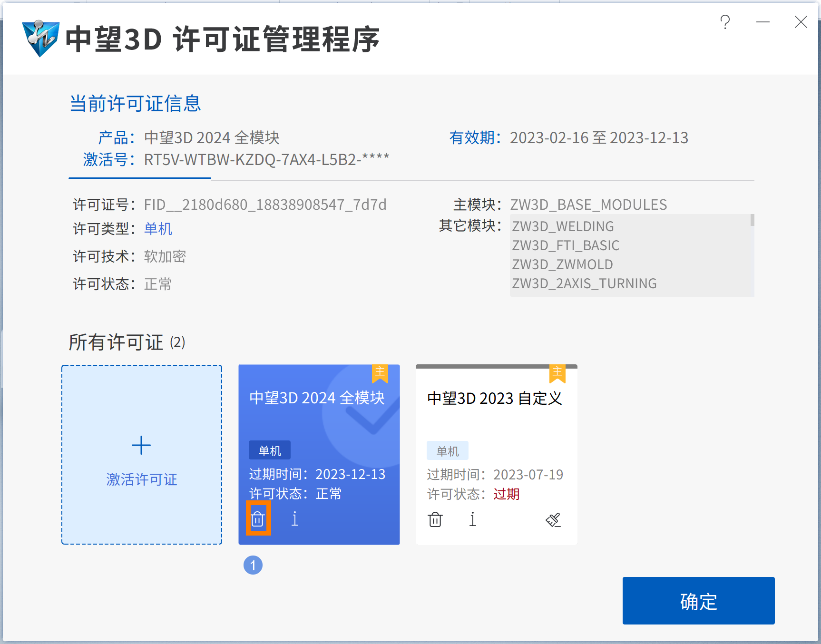Click the 激活许可证 card

[142, 455]
